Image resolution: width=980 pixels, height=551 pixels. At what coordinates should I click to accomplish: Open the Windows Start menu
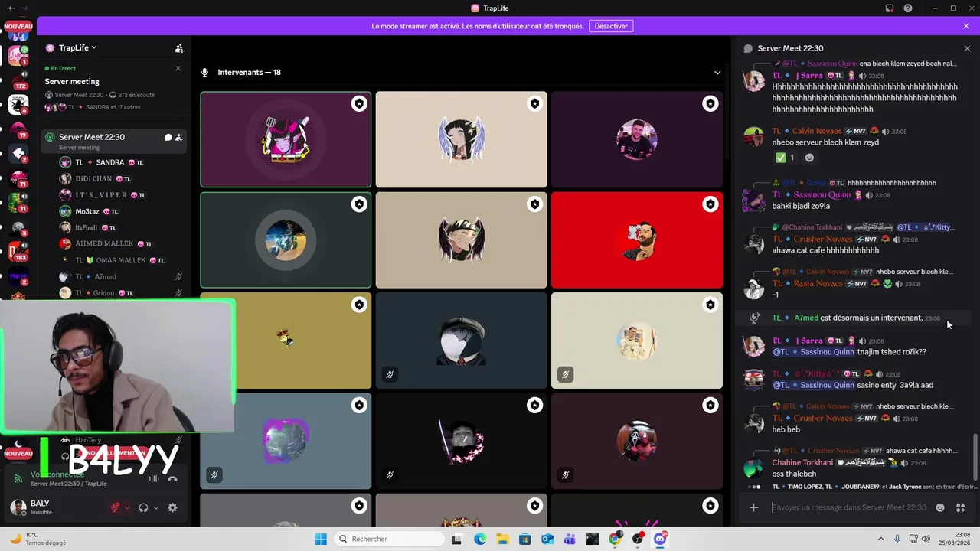click(321, 539)
